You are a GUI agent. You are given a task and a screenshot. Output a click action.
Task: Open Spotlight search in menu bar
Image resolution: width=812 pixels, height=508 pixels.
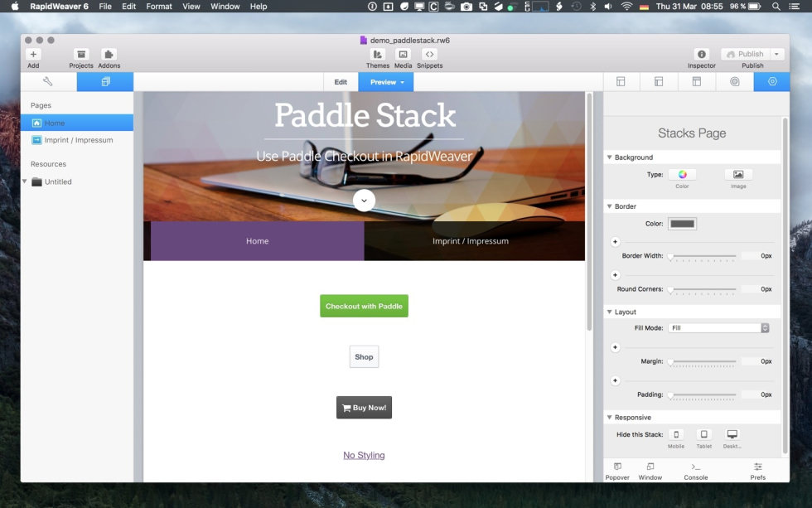pyautogui.click(x=776, y=6)
